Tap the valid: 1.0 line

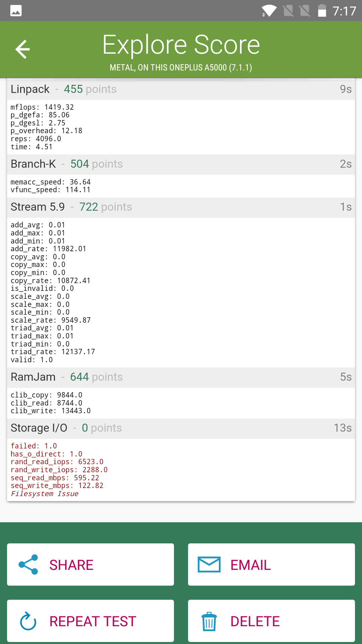pos(32,360)
